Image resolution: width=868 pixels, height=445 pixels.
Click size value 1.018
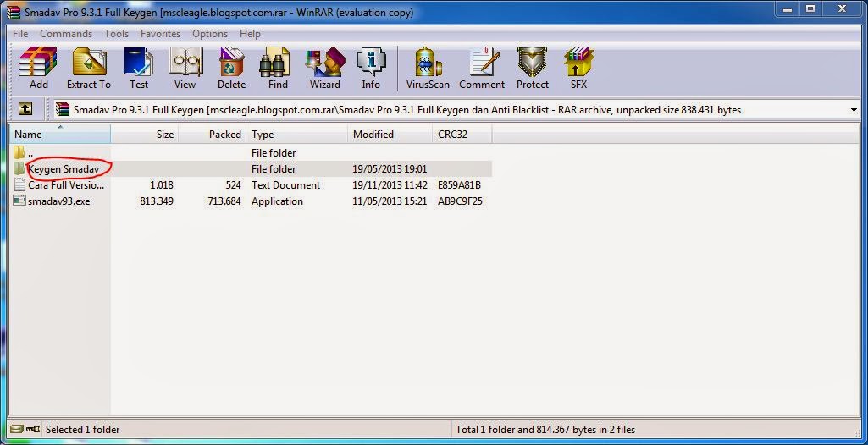[x=162, y=185]
